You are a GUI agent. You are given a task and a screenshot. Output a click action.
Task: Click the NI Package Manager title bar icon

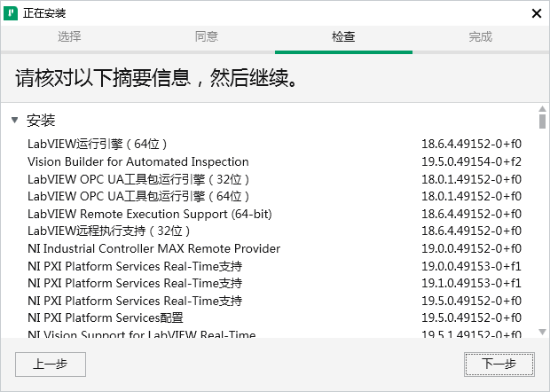[12, 13]
